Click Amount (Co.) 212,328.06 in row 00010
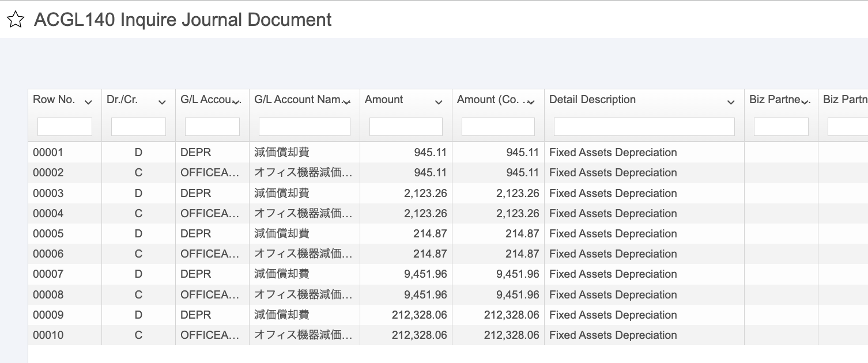 [512, 335]
